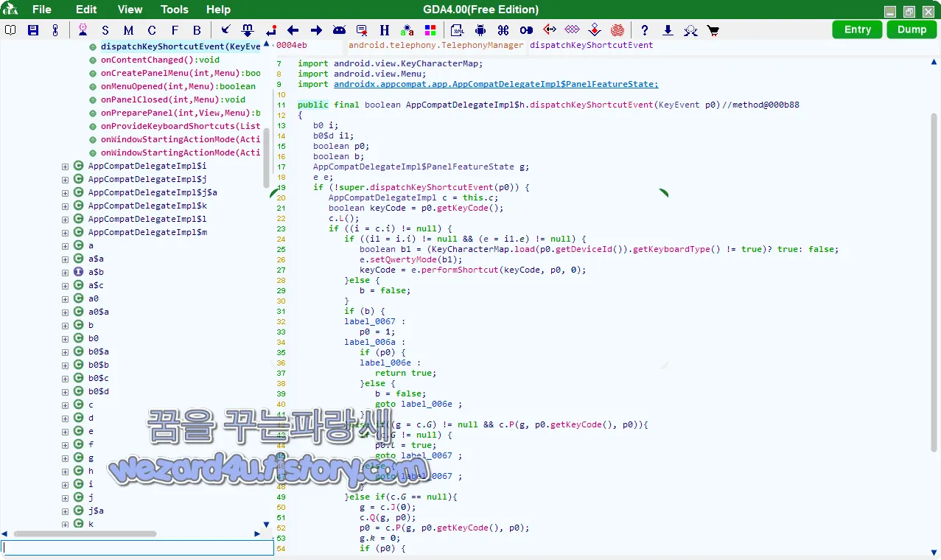Click the green Dump button
The height and width of the screenshot is (560, 941).
coord(912,29)
